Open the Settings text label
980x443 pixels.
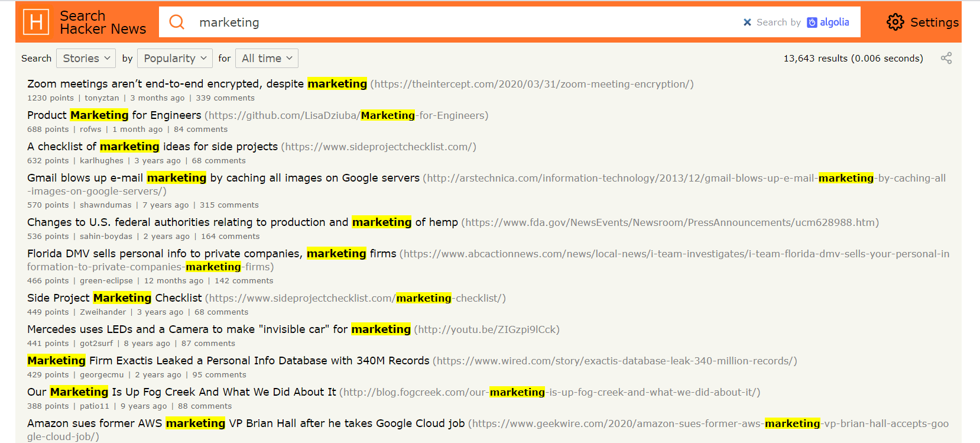click(934, 22)
